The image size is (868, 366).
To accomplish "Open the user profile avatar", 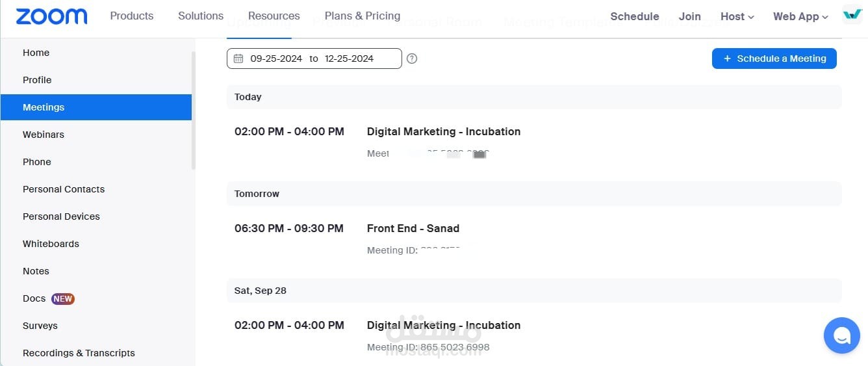I will pos(852,16).
